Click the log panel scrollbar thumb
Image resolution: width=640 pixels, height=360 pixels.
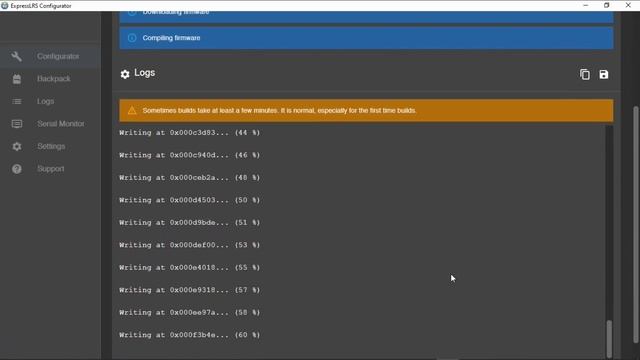(x=609, y=339)
